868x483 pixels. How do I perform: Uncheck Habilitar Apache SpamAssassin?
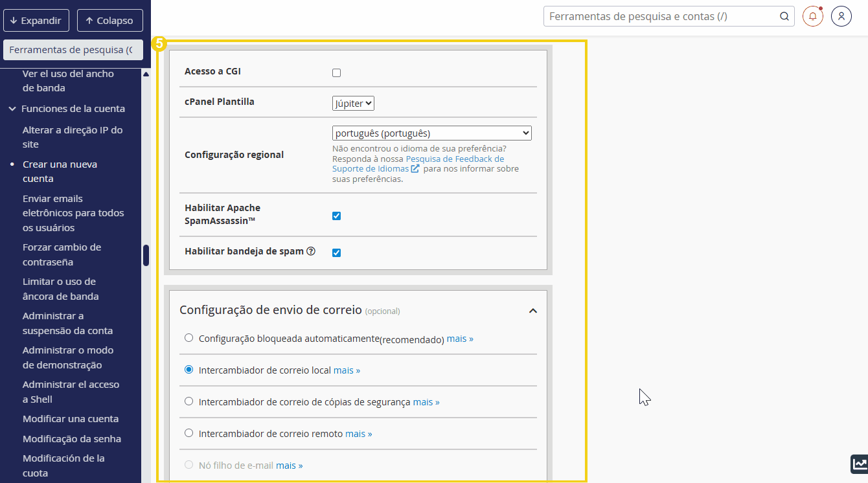[x=336, y=216]
